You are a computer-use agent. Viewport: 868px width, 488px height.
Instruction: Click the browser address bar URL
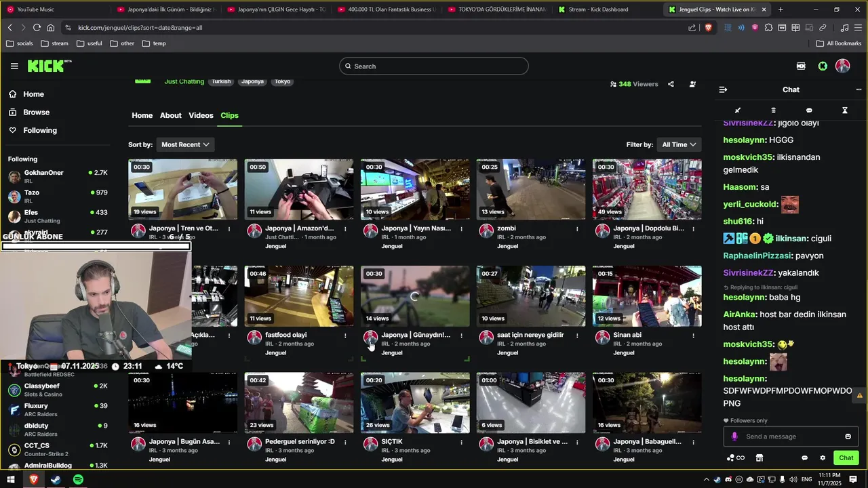click(140, 28)
